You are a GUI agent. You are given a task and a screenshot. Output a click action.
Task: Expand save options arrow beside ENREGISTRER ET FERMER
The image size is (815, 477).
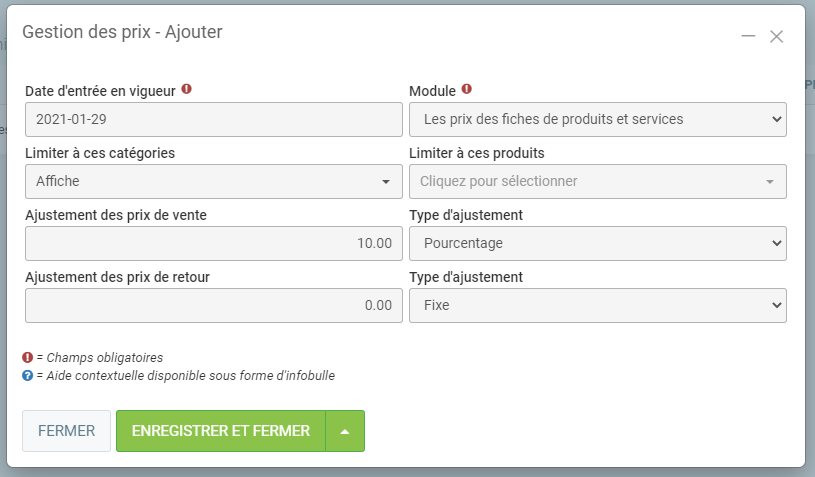pos(345,431)
